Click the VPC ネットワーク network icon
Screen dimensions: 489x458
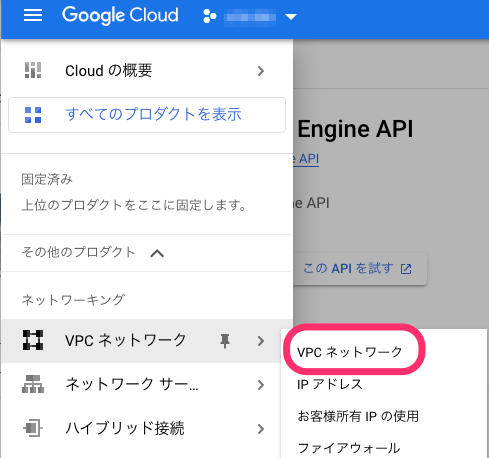pyautogui.click(x=33, y=340)
